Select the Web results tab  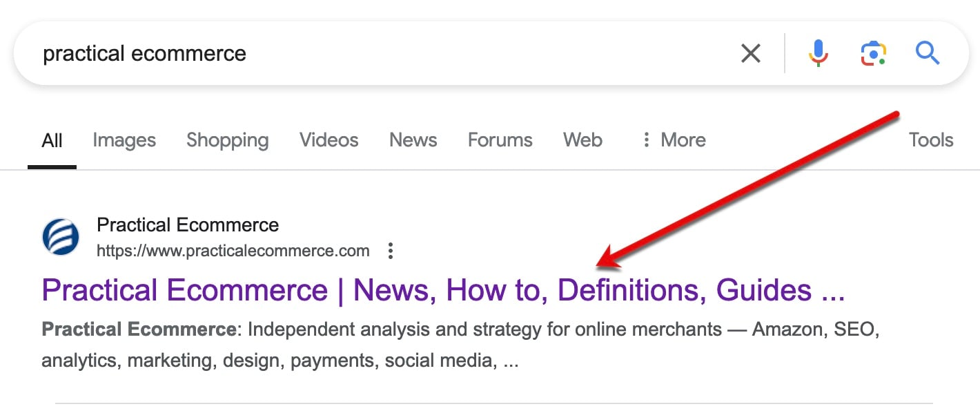pyautogui.click(x=582, y=140)
